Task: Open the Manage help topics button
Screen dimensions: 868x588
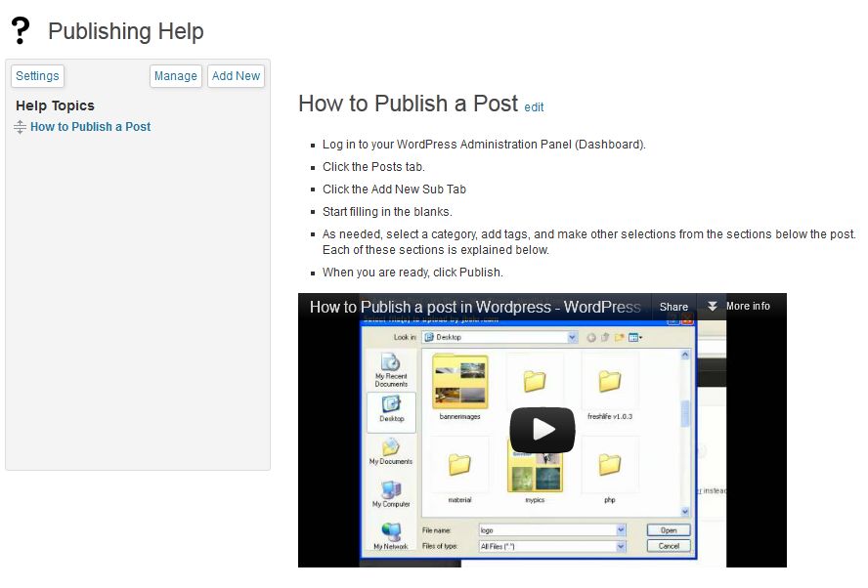Action: [x=176, y=76]
